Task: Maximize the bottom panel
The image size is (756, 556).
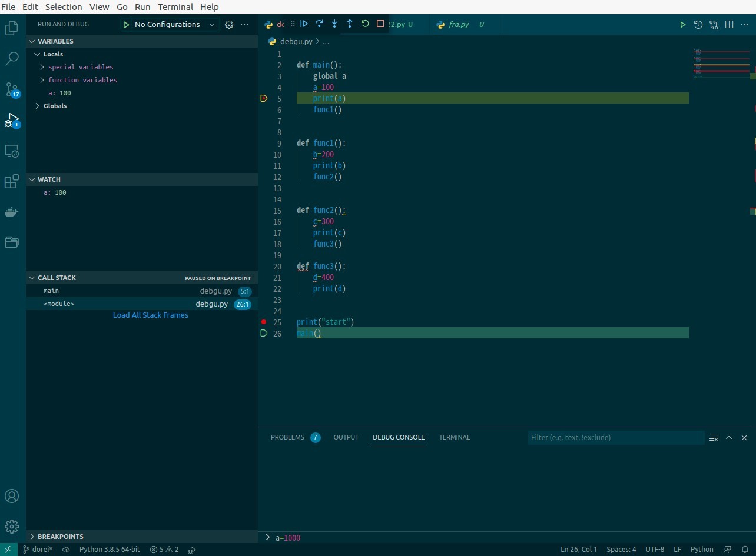Action: point(729,438)
